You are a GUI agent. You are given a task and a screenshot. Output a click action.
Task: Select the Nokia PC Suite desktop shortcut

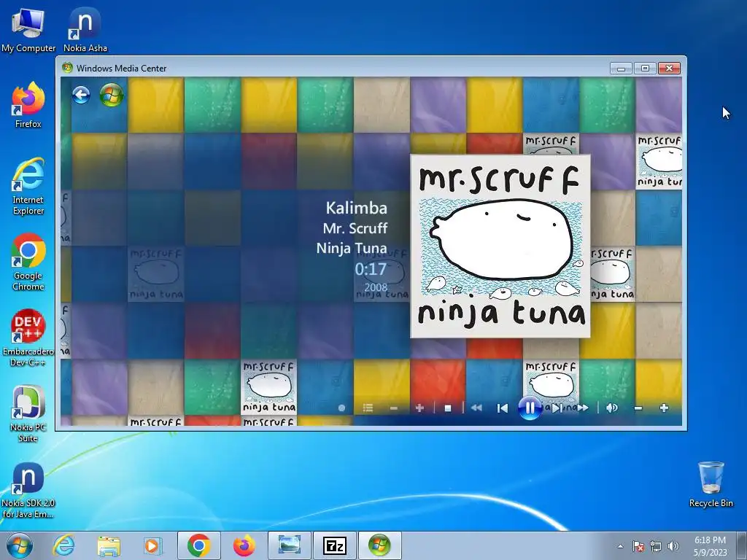click(x=28, y=413)
